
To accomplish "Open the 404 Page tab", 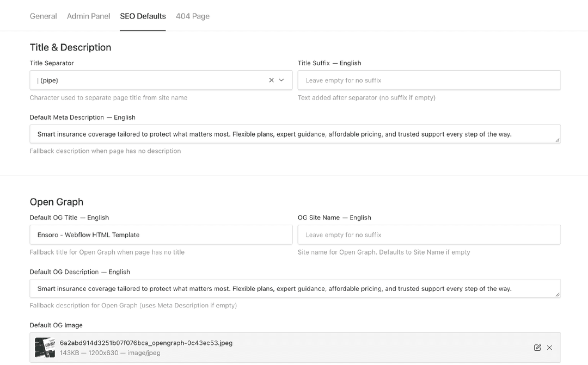I will (193, 16).
